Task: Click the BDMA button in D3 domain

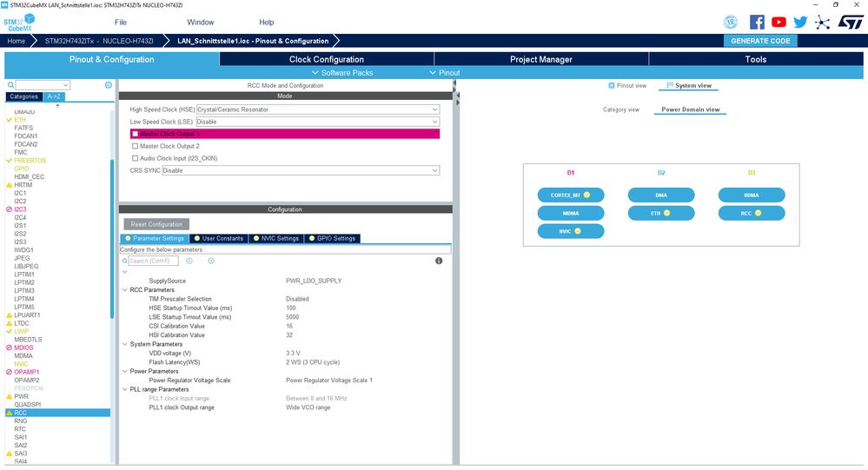Action: pos(752,195)
